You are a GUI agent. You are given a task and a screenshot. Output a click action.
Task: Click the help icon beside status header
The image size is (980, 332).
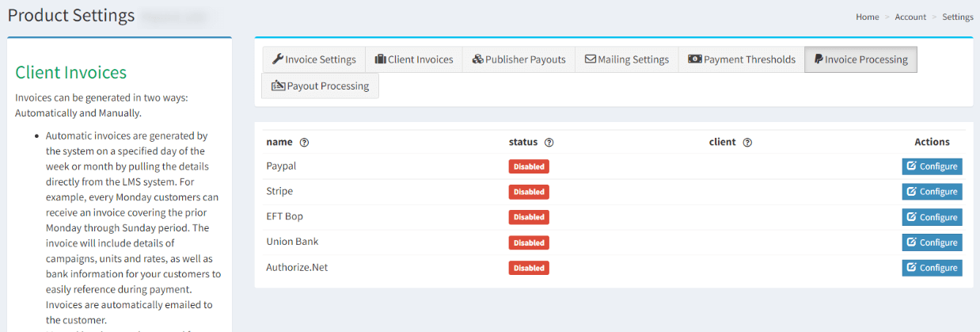[549, 143]
